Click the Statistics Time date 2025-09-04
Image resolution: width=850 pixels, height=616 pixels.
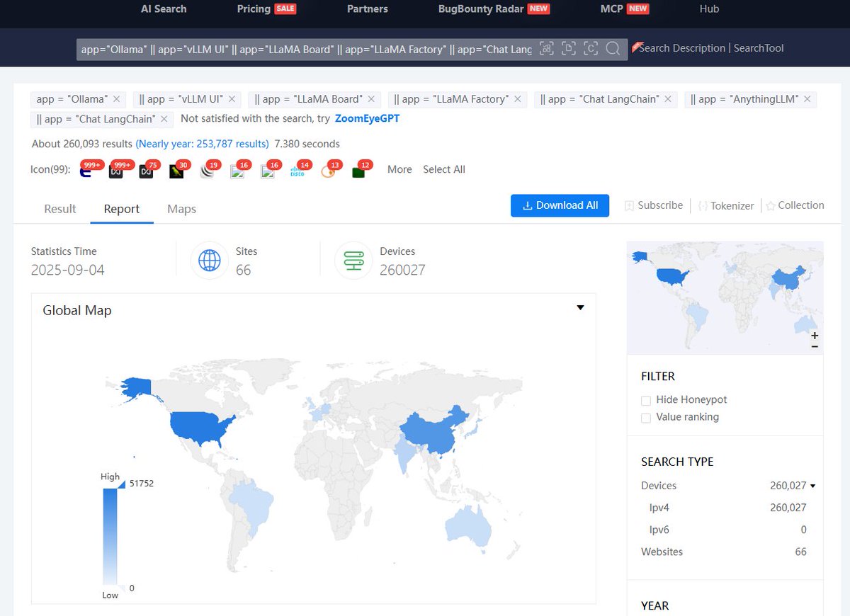[x=68, y=270]
